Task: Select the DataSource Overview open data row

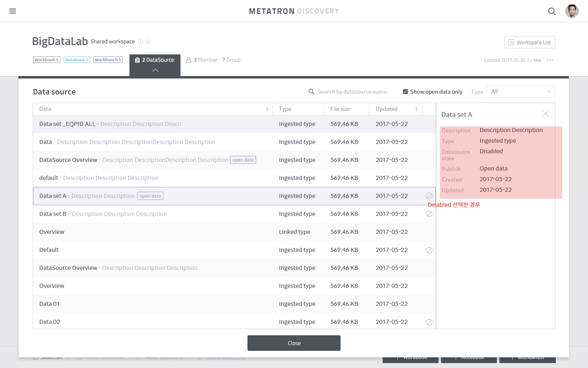Action: (234, 160)
